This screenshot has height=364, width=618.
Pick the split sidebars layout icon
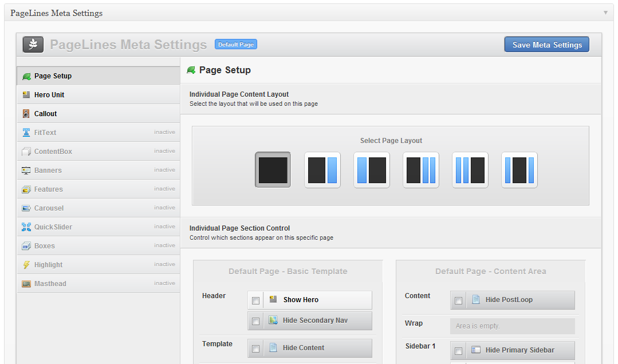(x=519, y=170)
